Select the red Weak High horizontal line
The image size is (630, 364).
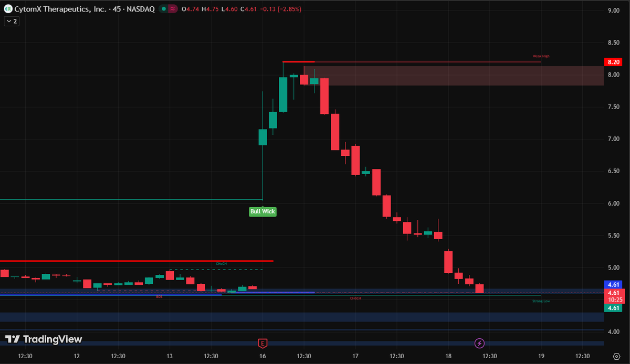pos(412,62)
